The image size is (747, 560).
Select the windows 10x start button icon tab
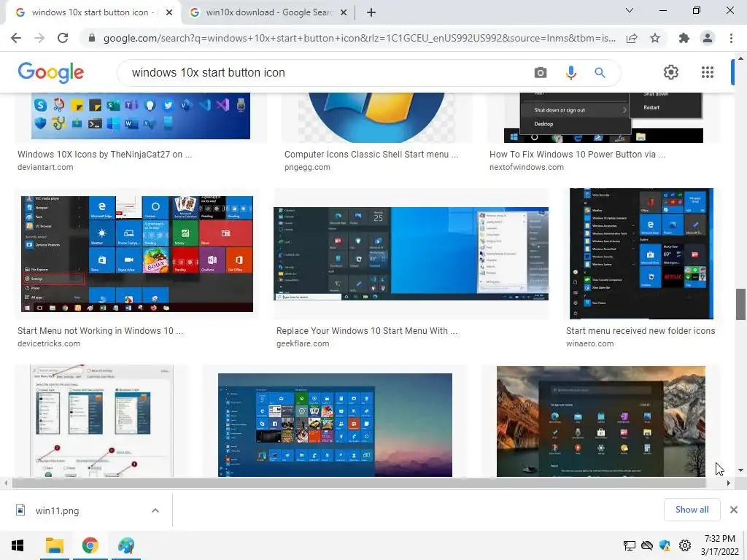[x=93, y=13]
